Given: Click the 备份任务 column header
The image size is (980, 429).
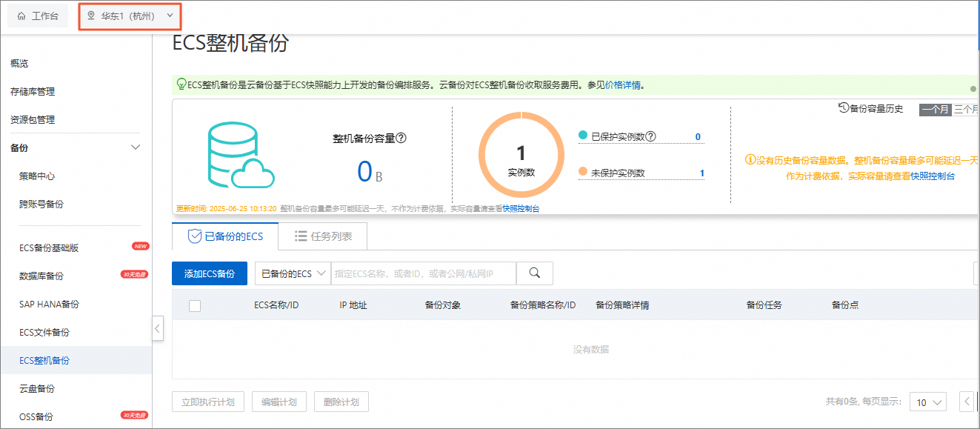Looking at the screenshot, I should click(764, 305).
